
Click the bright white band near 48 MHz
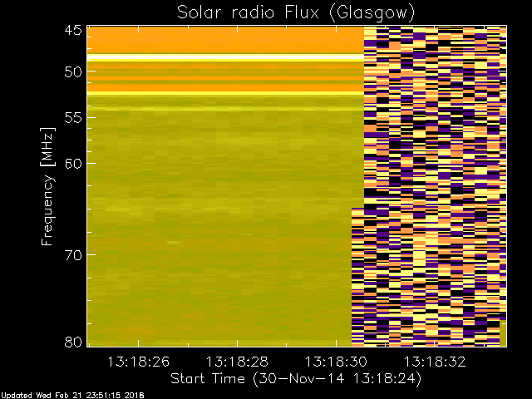pyautogui.click(x=225, y=57)
